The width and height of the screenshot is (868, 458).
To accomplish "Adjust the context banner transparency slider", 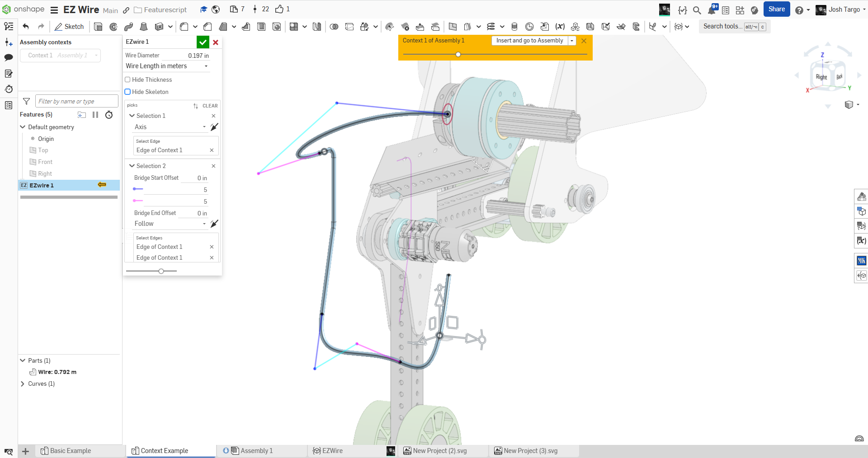I will [x=458, y=54].
